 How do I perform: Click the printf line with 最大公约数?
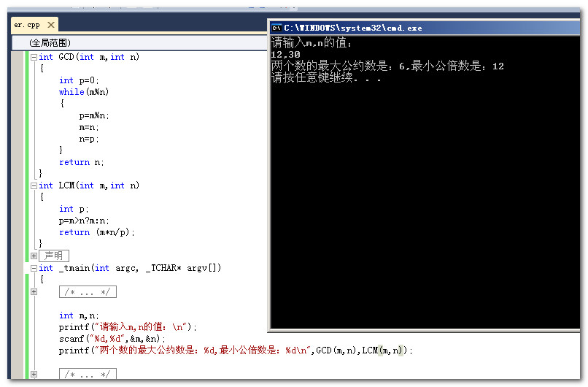pyautogui.click(x=236, y=350)
